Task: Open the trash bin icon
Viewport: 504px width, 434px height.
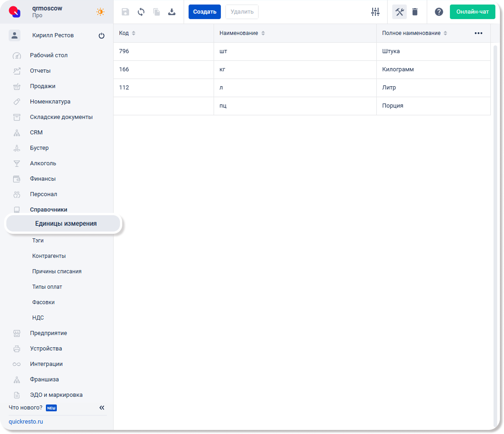Action: coord(415,12)
